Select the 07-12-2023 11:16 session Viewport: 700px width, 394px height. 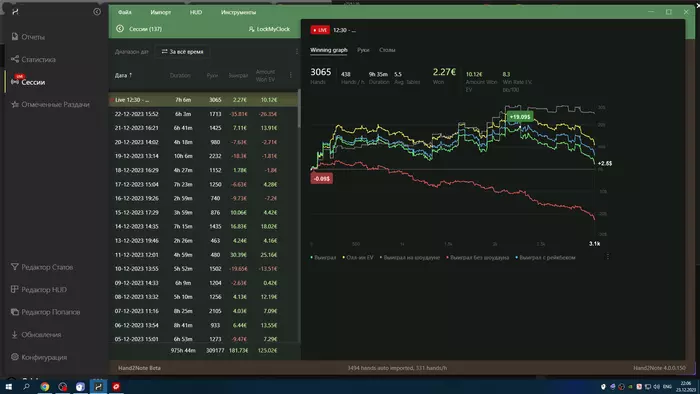tap(203, 311)
